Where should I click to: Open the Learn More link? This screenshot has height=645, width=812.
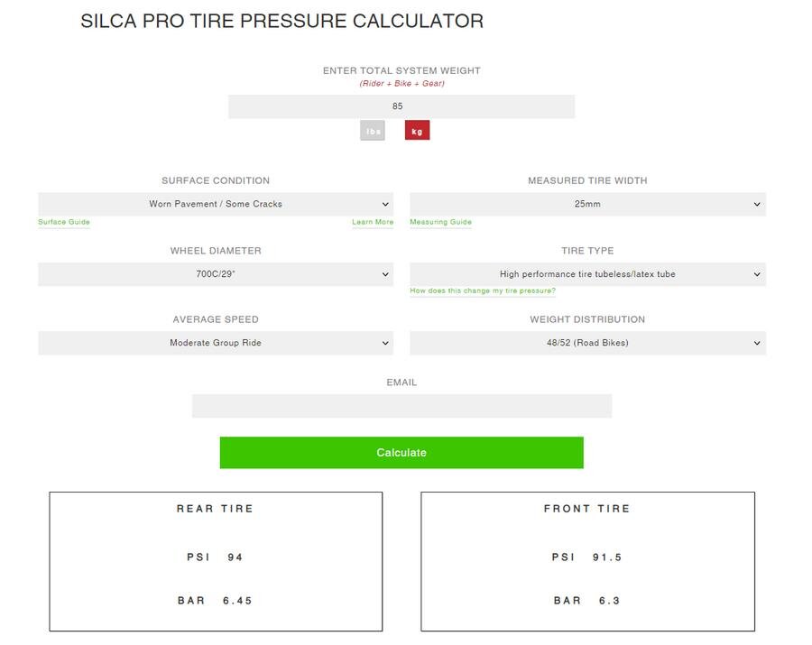pyautogui.click(x=373, y=222)
